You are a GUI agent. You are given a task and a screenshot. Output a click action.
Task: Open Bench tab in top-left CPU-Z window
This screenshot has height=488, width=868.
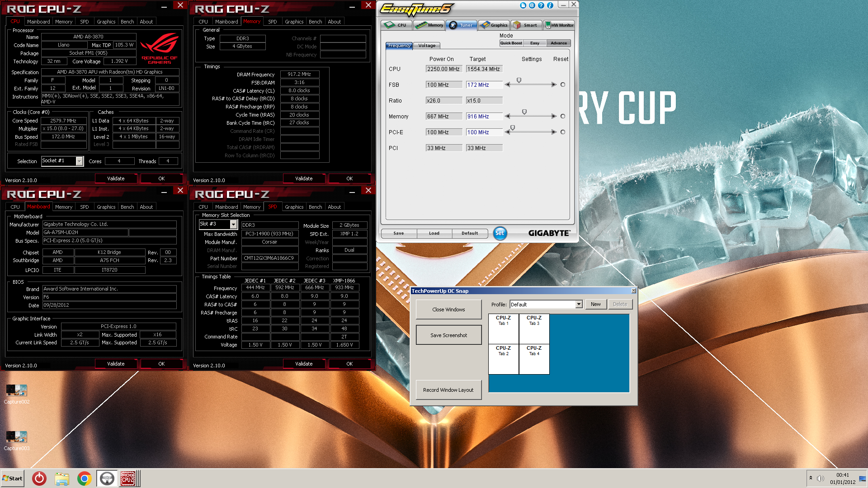pos(127,22)
